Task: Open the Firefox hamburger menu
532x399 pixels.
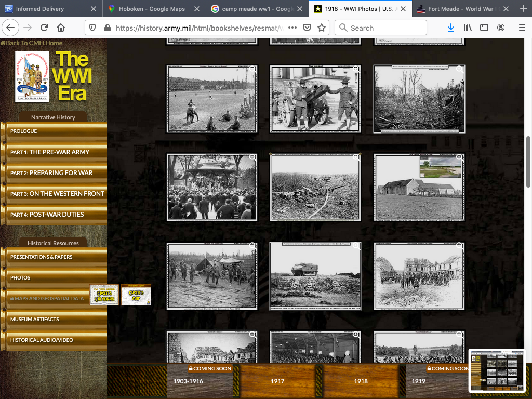Action: coord(521,28)
